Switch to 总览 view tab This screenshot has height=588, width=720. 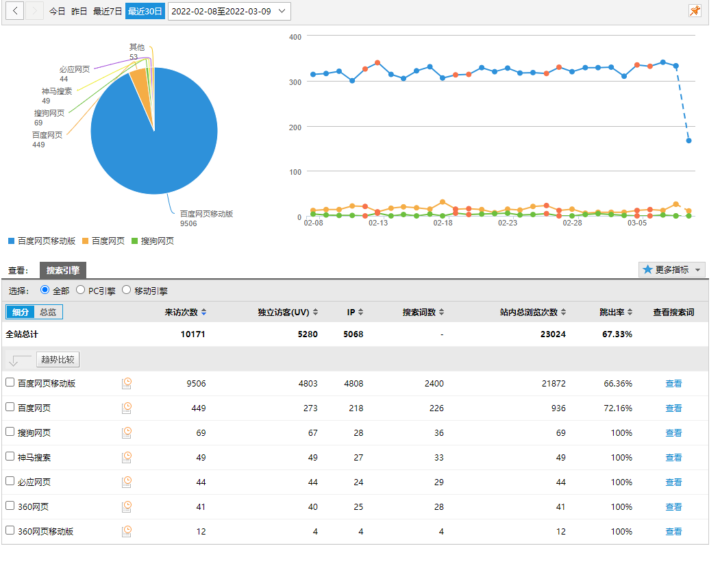coord(48,313)
